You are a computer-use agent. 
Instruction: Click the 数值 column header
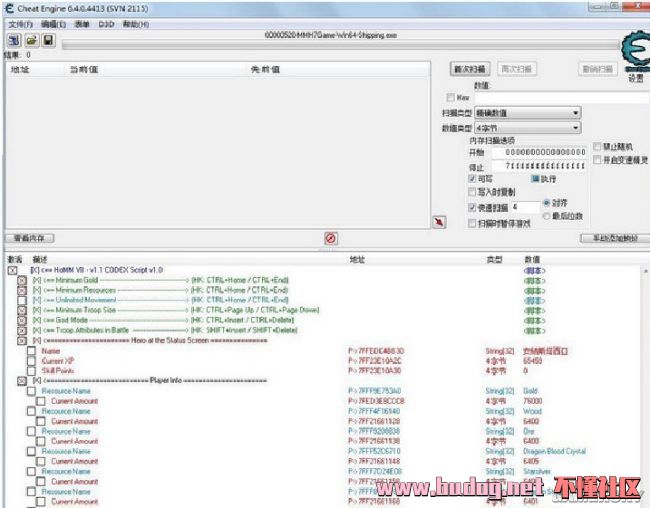click(532, 260)
